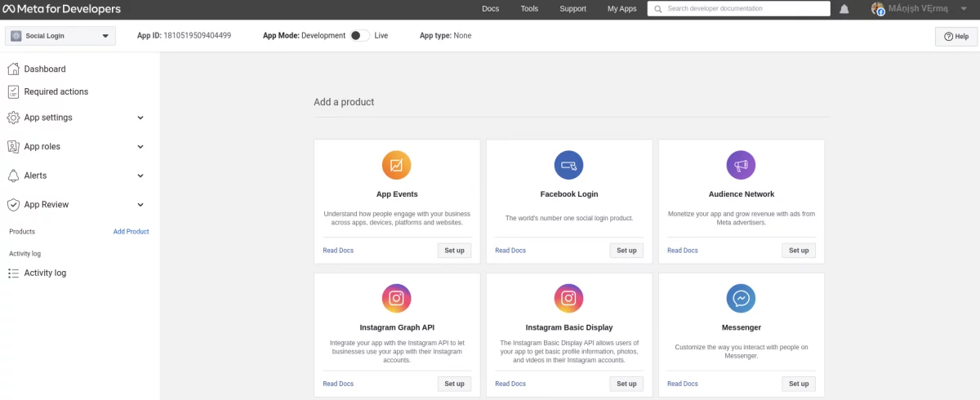The width and height of the screenshot is (980, 400).
Task: Click the App settings gear icon
Action: point(13,118)
